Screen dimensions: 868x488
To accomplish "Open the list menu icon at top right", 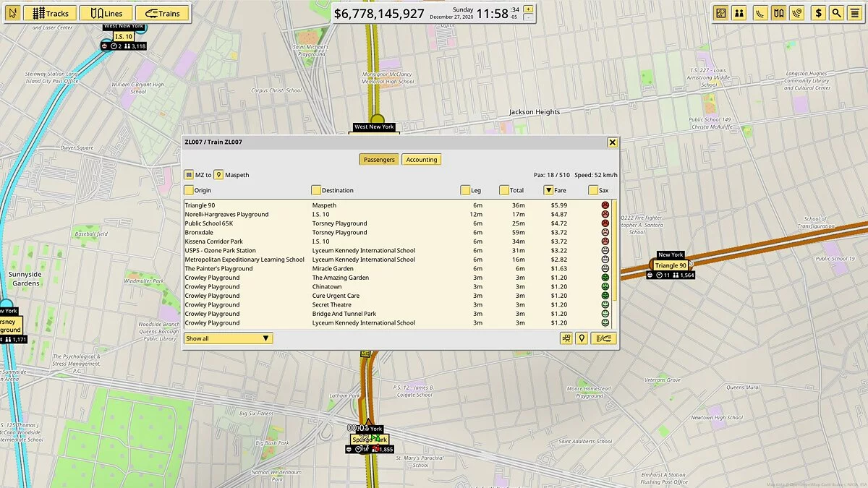I will 854,13.
